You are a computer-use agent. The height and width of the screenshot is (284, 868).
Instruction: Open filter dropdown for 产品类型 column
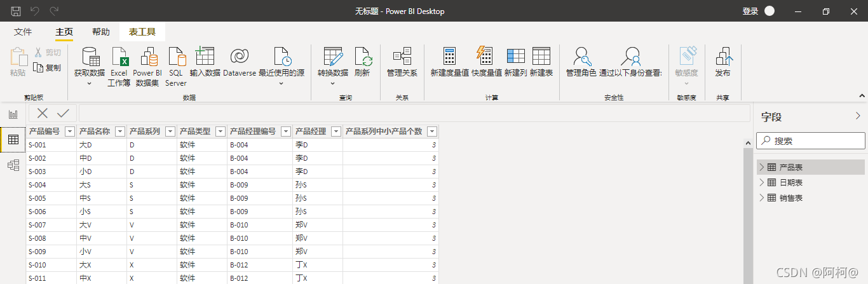coord(220,132)
